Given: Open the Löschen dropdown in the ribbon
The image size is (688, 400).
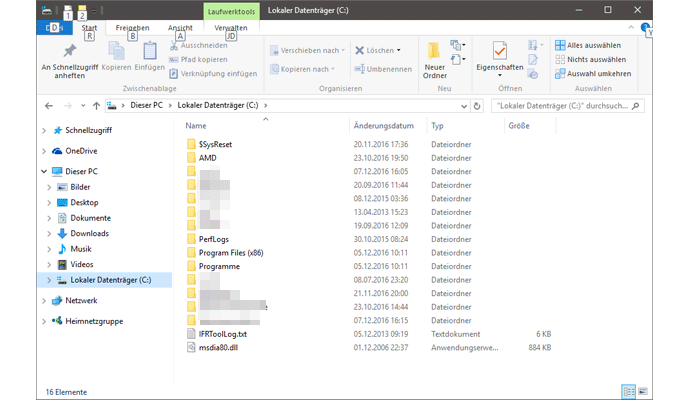Looking at the screenshot, I should (x=399, y=50).
